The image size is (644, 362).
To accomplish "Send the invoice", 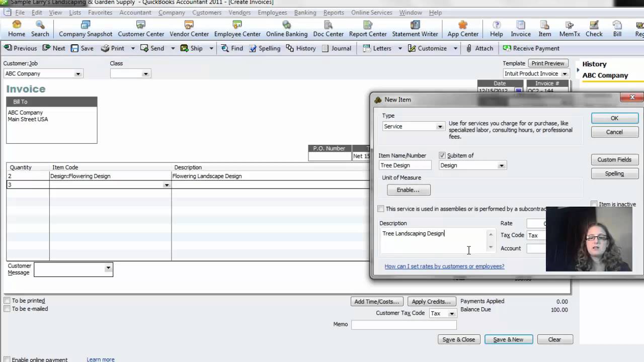I will (152, 48).
